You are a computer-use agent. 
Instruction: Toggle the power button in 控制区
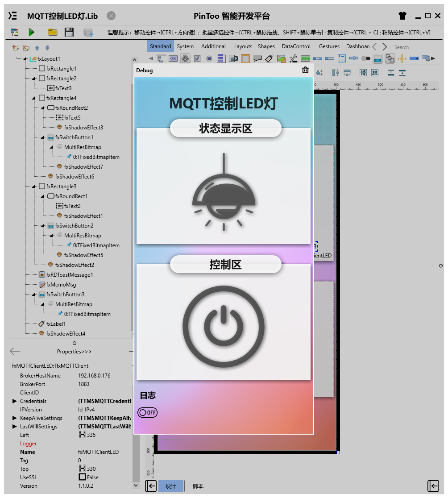click(224, 327)
